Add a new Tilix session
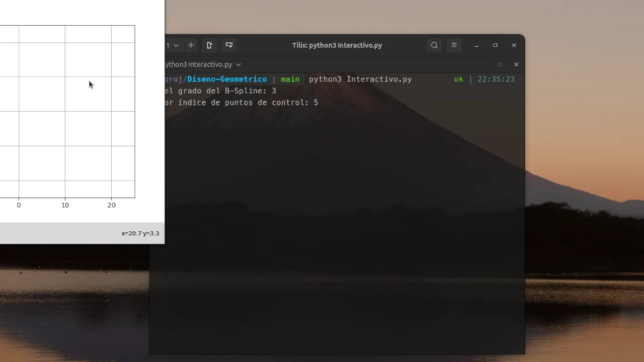The height and width of the screenshot is (362, 644). [191, 45]
